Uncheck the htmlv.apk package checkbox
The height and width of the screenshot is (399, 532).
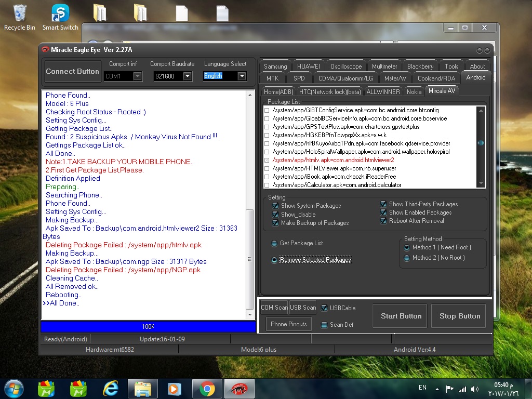[x=267, y=160]
